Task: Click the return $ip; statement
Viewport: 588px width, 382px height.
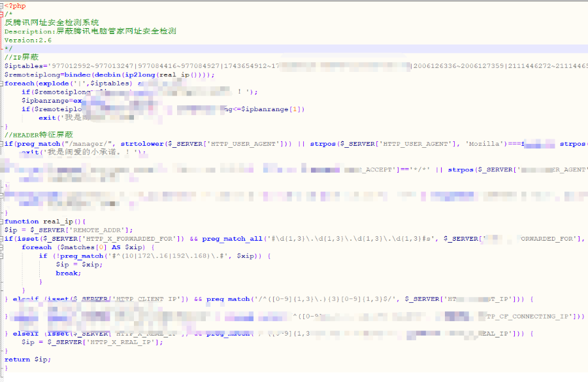Action: 27,360
